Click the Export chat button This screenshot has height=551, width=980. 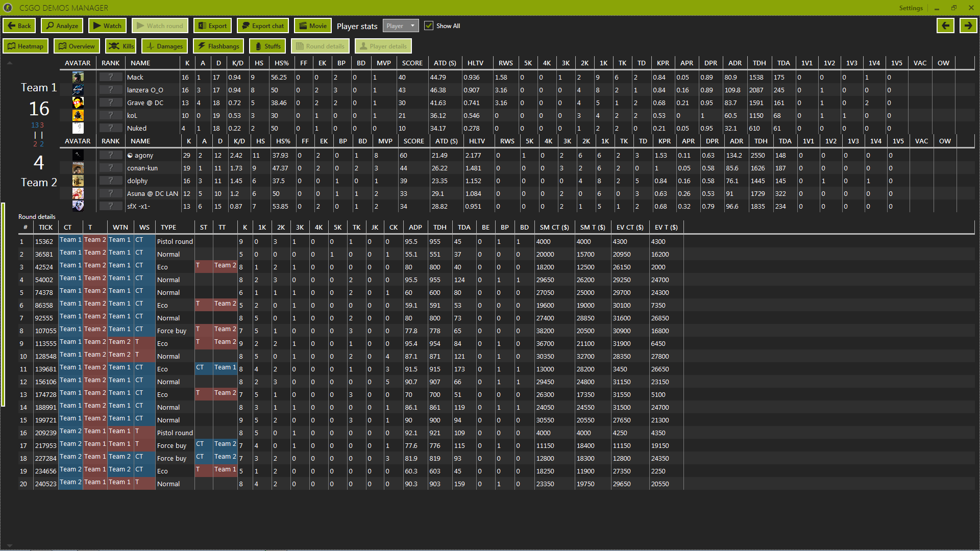pyautogui.click(x=263, y=26)
